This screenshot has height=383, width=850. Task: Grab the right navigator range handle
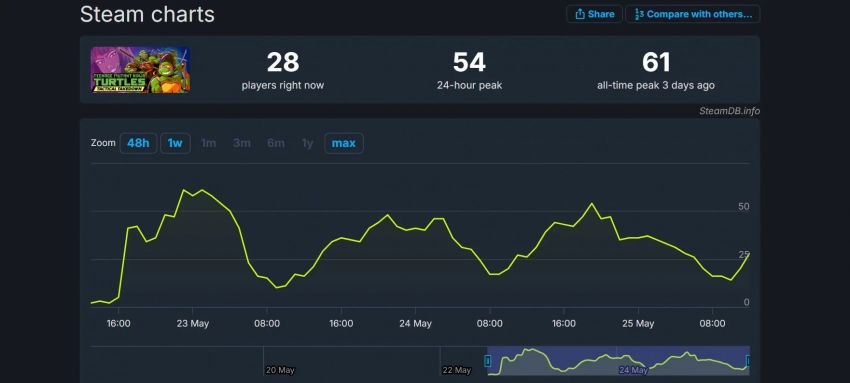click(749, 361)
